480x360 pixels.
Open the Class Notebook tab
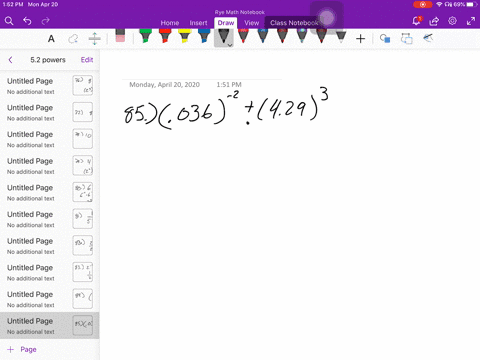pyautogui.click(x=294, y=23)
